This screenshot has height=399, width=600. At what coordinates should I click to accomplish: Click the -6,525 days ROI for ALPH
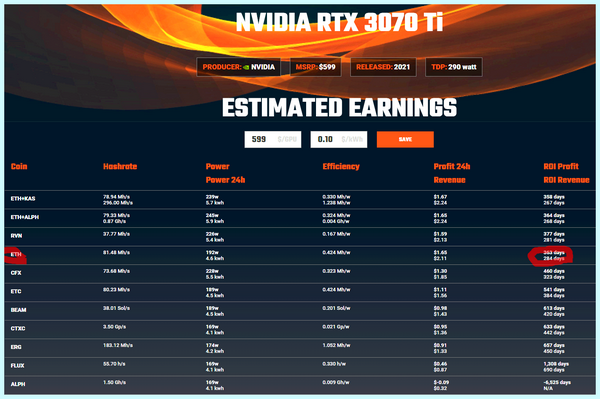point(557,382)
